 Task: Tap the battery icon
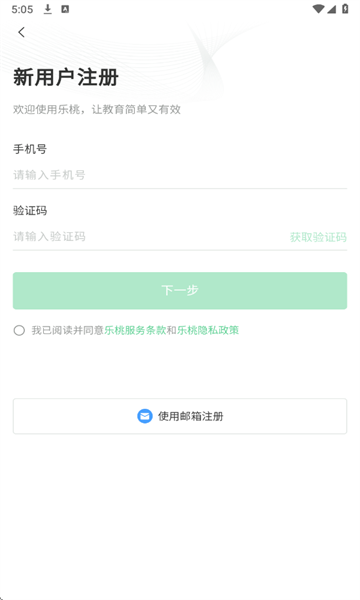[345, 9]
